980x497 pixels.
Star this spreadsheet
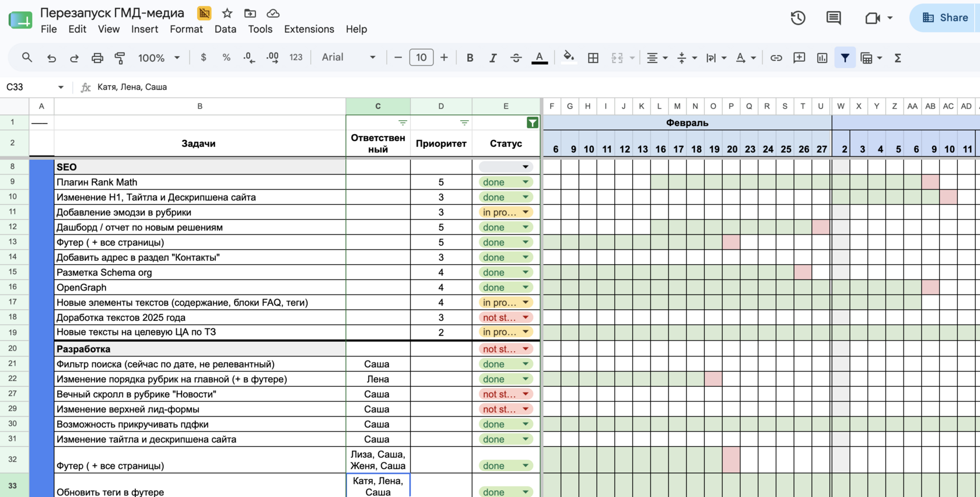pos(228,13)
